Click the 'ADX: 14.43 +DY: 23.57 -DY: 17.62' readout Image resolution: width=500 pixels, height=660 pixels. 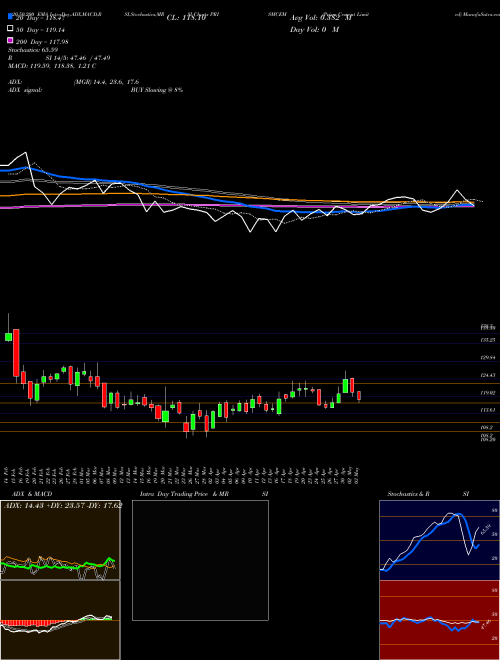pos(63,506)
